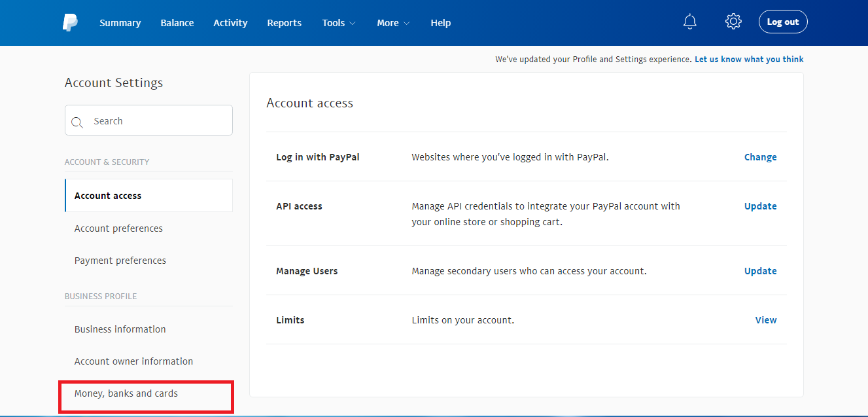
Task: Open Business information in the sidebar
Action: point(120,329)
